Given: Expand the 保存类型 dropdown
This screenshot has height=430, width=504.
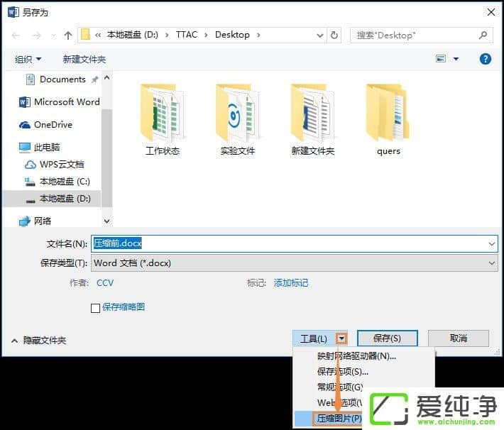Looking at the screenshot, I should pyautogui.click(x=492, y=263).
